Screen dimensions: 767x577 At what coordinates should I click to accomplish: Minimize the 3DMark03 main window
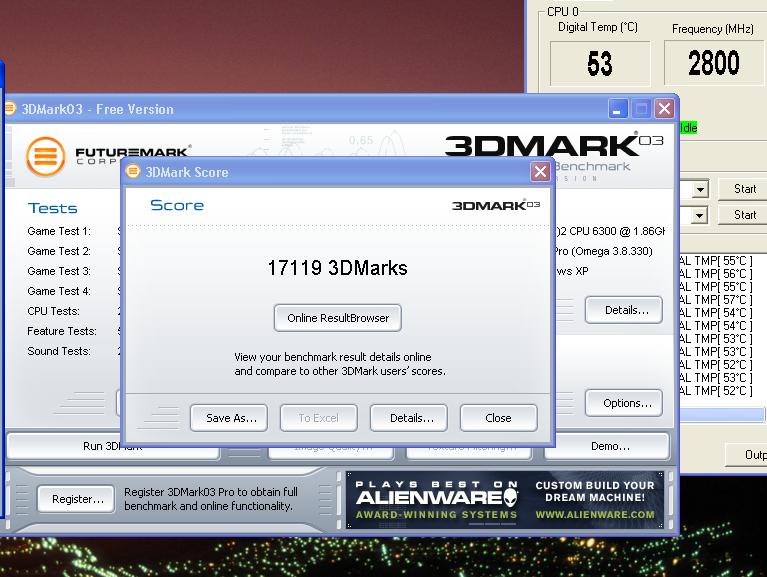pyautogui.click(x=617, y=109)
